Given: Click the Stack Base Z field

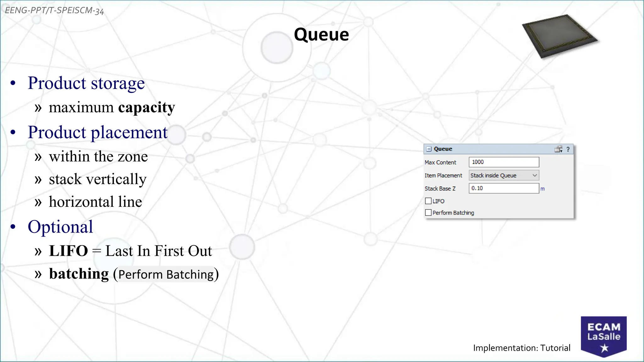Looking at the screenshot, I should pos(504,188).
